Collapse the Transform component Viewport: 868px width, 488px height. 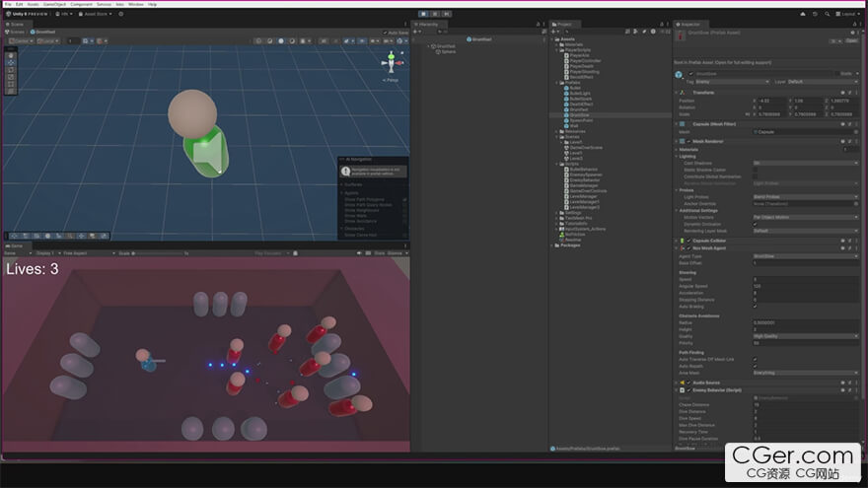point(677,93)
